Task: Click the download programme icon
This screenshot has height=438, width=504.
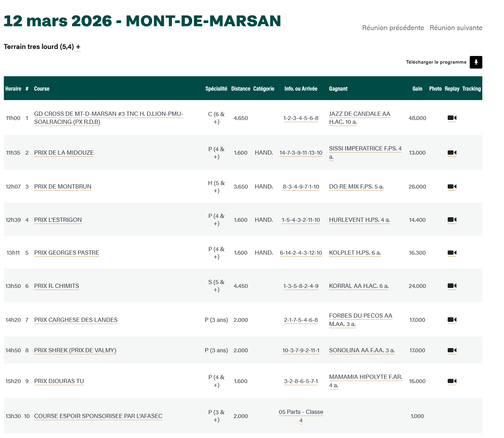Action: tap(476, 62)
